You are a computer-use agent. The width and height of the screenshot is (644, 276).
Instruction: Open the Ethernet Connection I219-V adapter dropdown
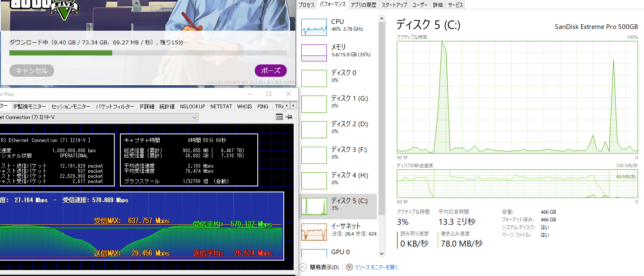(x=99, y=117)
